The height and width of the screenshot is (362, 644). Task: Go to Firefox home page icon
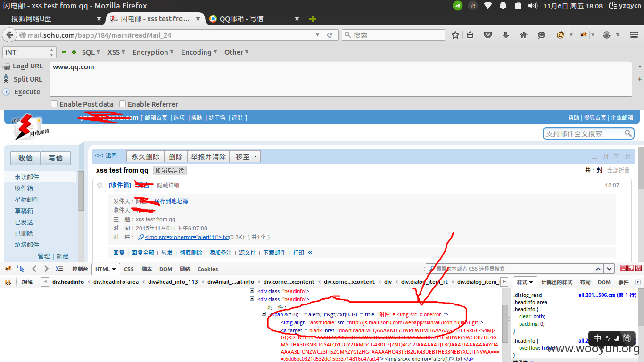click(x=523, y=35)
